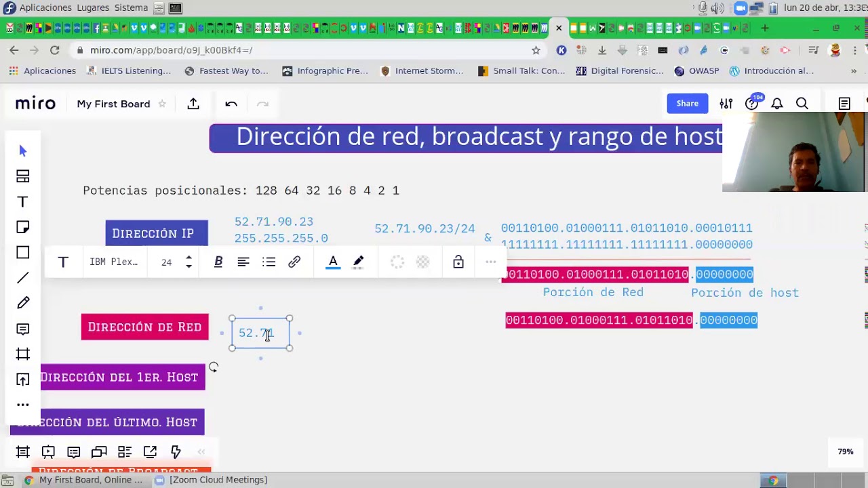Open the chat panel in bottom toolbar
Viewport: 868px width, 488px height.
point(99,451)
